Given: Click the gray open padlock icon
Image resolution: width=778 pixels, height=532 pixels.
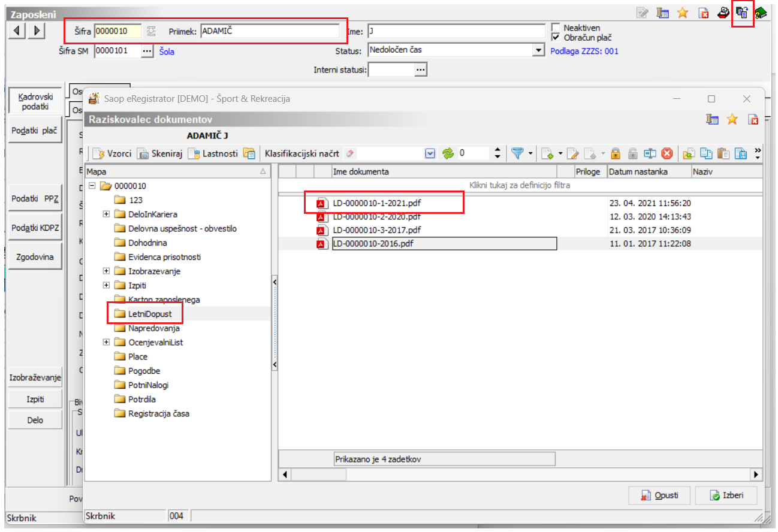Looking at the screenshot, I should 632,153.
